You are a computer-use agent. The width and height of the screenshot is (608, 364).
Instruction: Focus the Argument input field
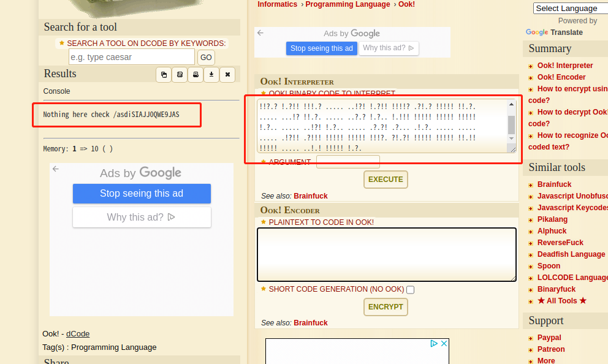click(348, 162)
